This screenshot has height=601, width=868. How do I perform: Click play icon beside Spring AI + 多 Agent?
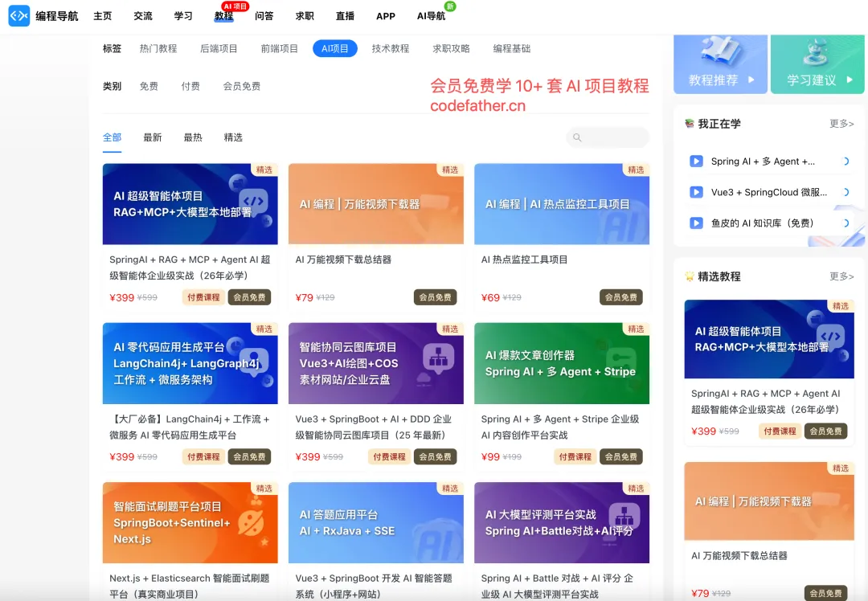tap(696, 161)
